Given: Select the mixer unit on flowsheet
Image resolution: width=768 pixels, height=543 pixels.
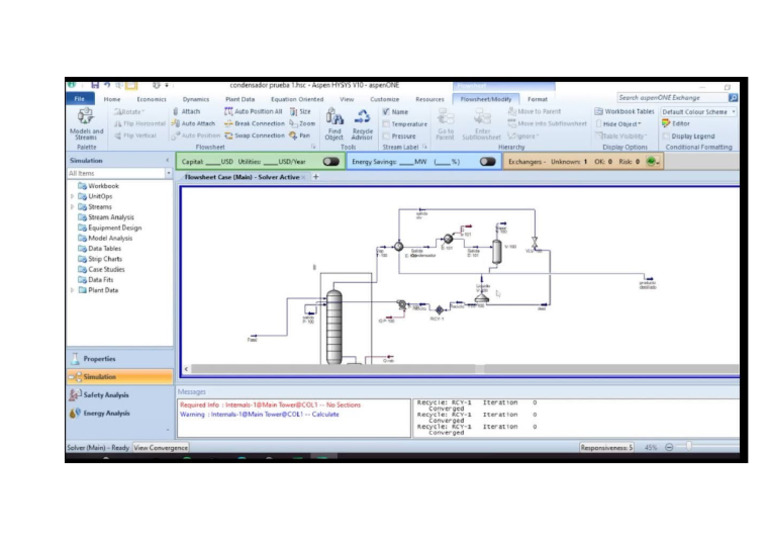Looking at the screenshot, I should (482, 297).
